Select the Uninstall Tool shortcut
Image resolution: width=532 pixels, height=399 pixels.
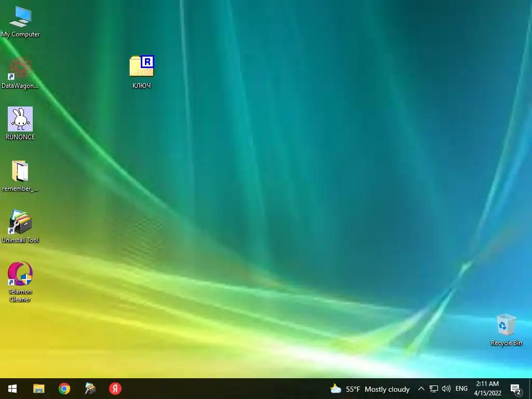tap(20, 227)
